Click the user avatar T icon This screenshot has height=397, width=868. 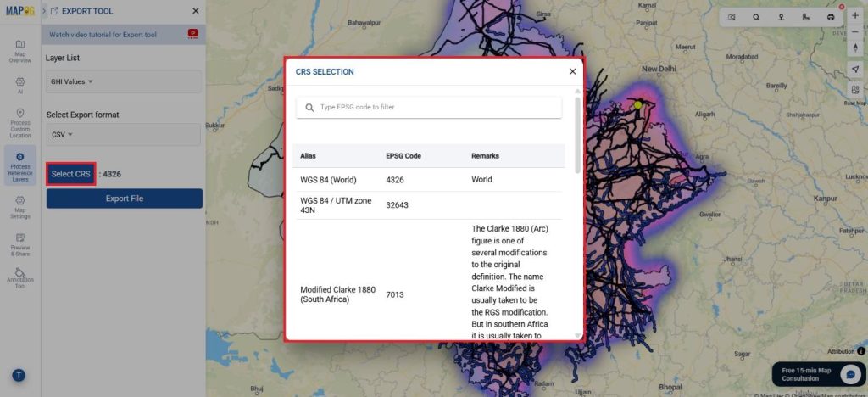[19, 376]
